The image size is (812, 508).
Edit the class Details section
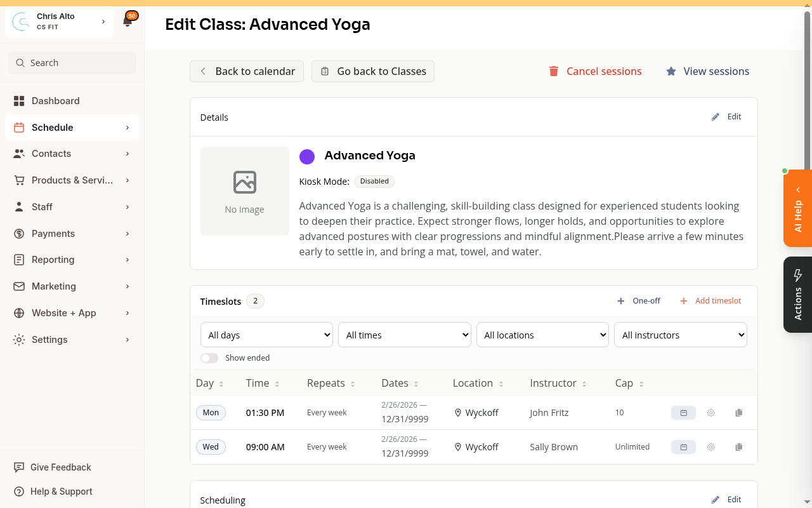[x=727, y=117]
